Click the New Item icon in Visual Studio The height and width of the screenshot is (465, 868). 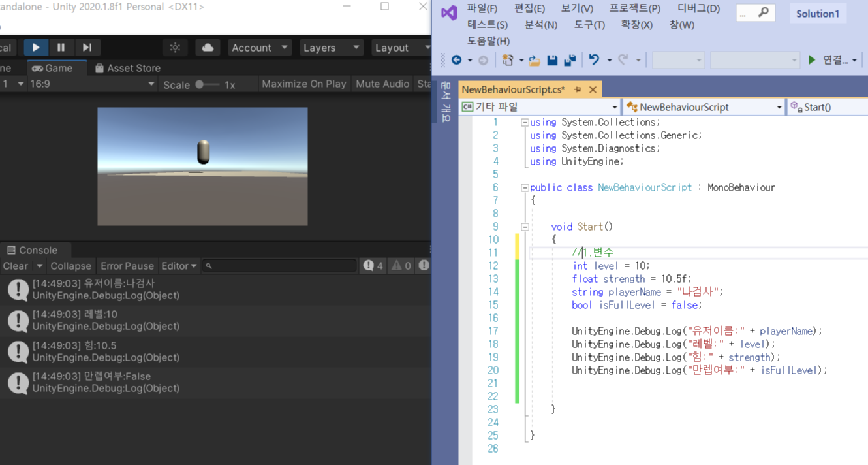(x=508, y=60)
